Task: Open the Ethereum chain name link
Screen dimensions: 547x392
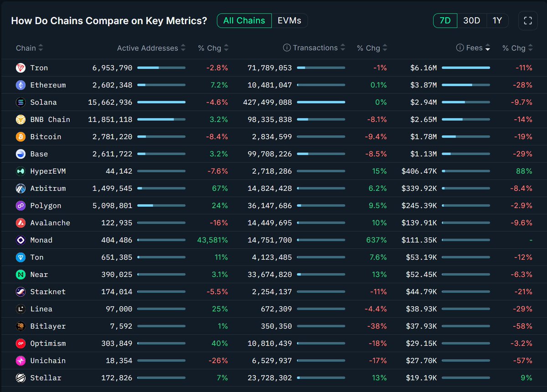Action: point(48,85)
